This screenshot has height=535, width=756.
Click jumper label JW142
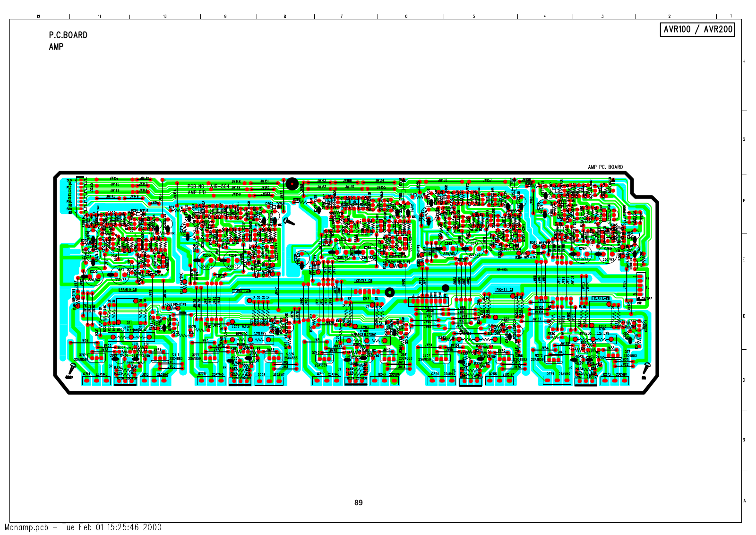144,178
